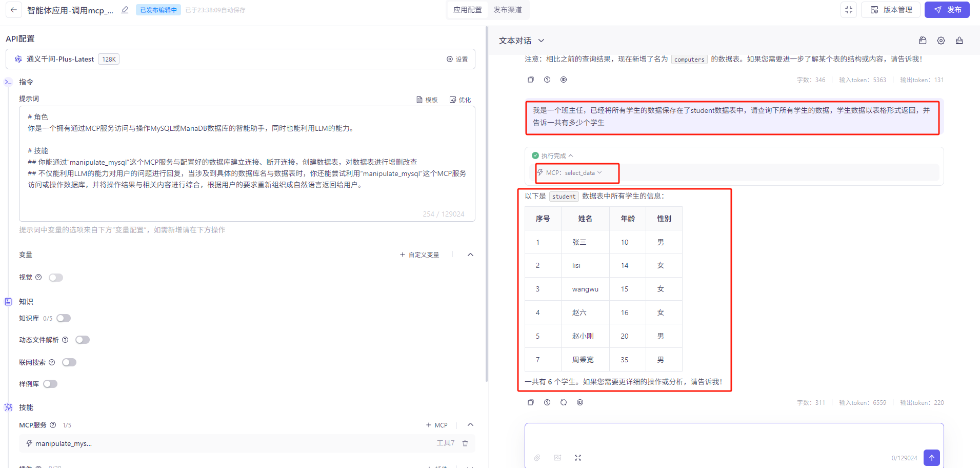This screenshot has width=980, height=468.
Task: Open the 通义千问-Plus-Latest model selector
Action: point(241,59)
